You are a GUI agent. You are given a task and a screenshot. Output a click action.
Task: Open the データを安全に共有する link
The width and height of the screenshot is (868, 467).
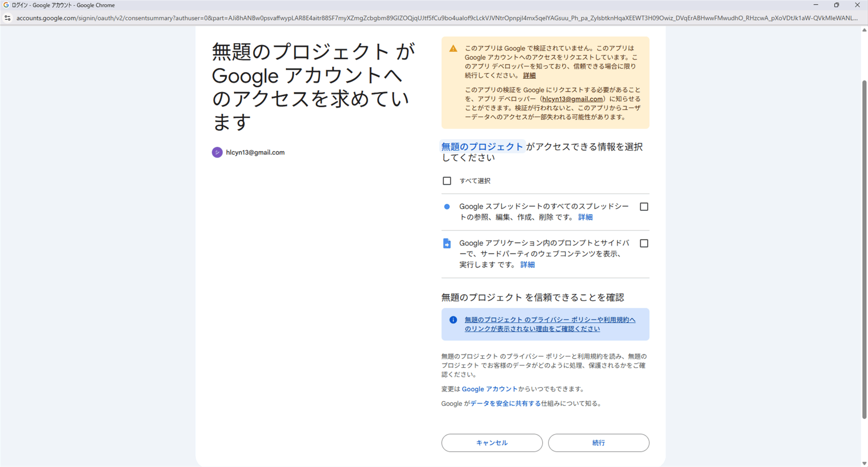(x=506, y=404)
